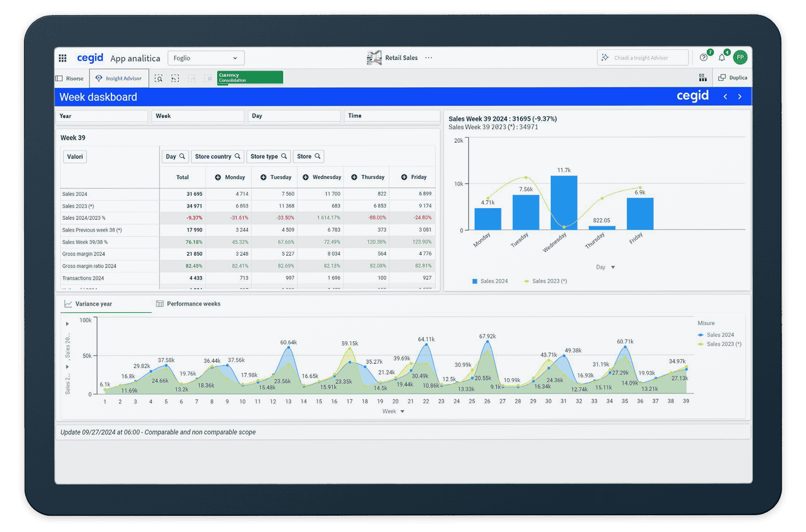Open the Foglio dropdown
This screenshot has width=806, height=532.
pos(205,58)
